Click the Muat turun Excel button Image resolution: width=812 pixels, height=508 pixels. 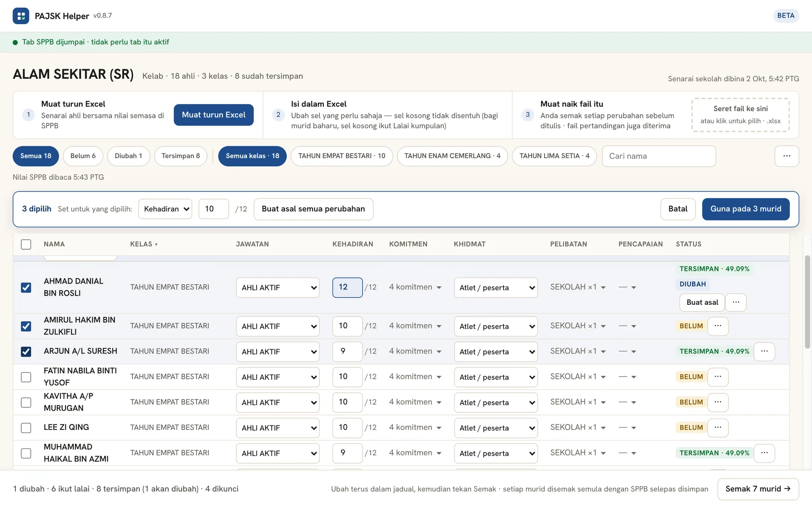[213, 115]
